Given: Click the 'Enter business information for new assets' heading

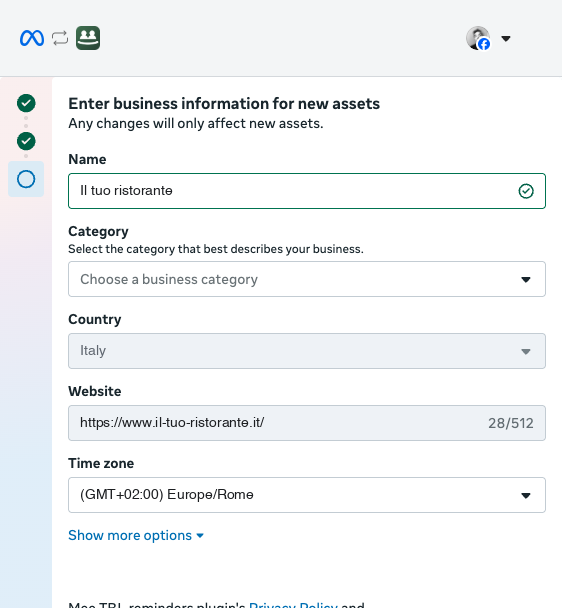Looking at the screenshot, I should (224, 104).
